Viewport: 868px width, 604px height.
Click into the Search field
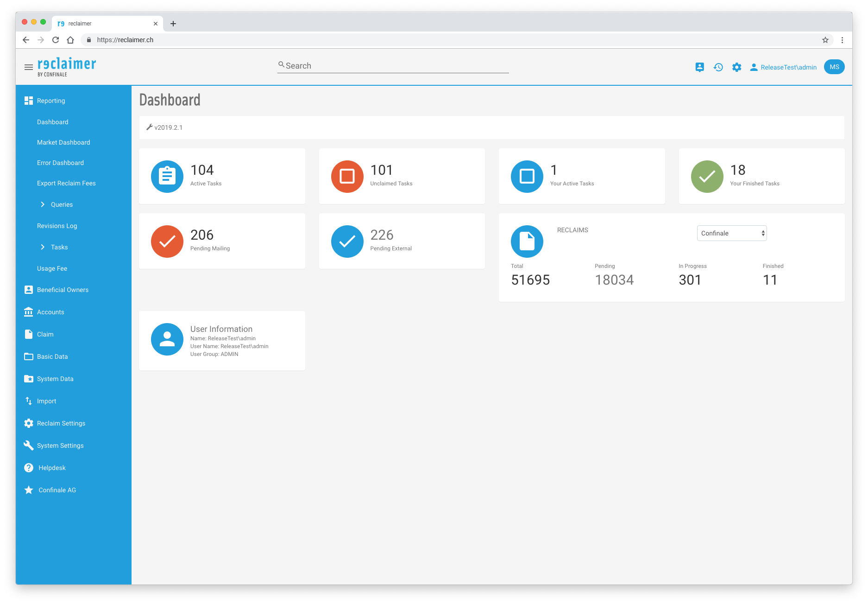[394, 66]
